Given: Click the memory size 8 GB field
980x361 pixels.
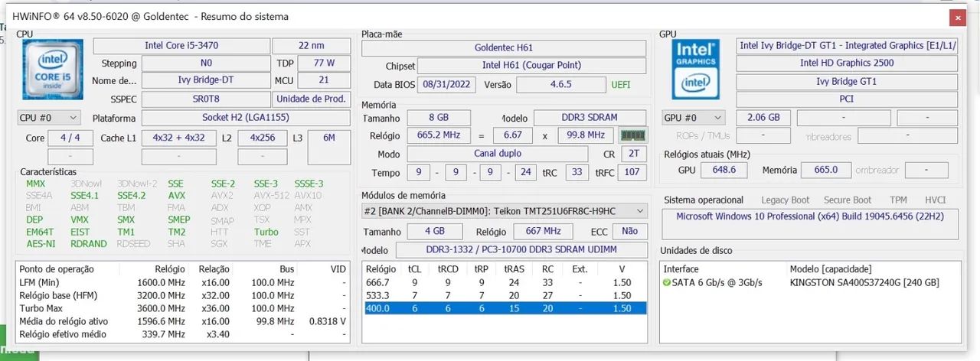Looking at the screenshot, I should click(439, 118).
